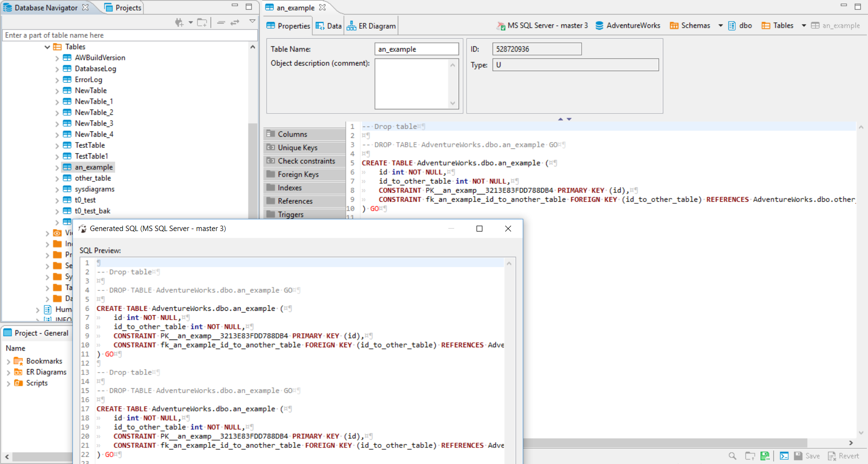The width and height of the screenshot is (868, 464).
Task: Open the Data tab
Action: click(328, 25)
